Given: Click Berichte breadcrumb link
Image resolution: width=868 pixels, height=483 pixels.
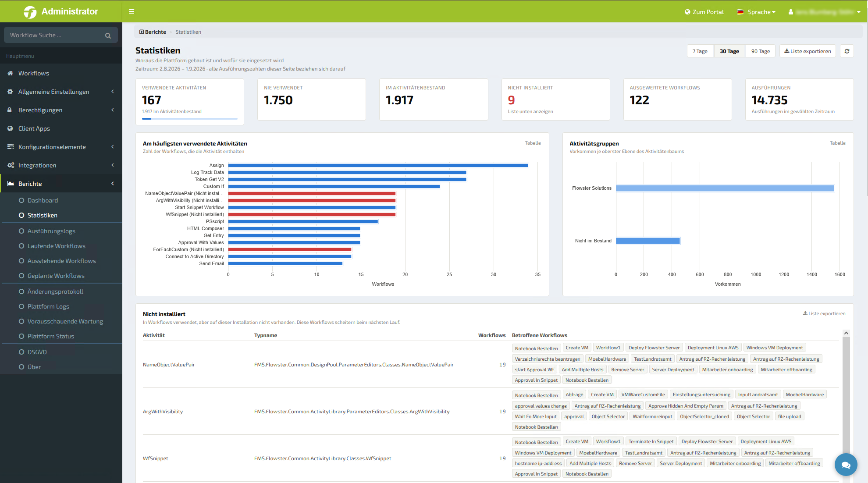Looking at the screenshot, I should point(153,32).
